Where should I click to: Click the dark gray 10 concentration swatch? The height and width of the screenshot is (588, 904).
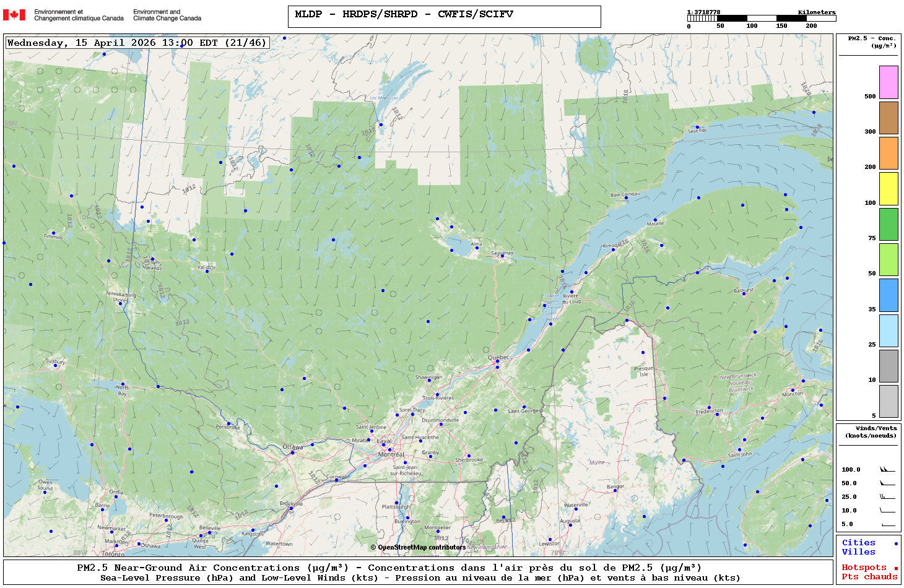tap(889, 366)
